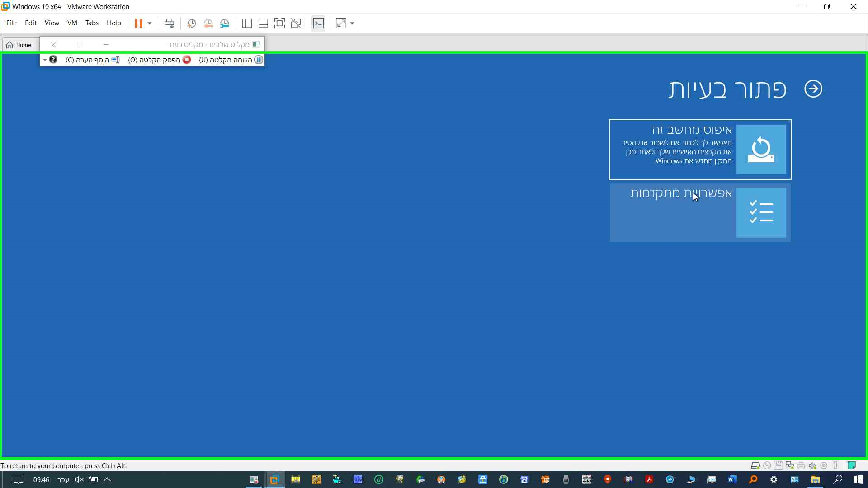Enter full screen mode icon
The height and width of the screenshot is (488, 868).
pos(279,23)
